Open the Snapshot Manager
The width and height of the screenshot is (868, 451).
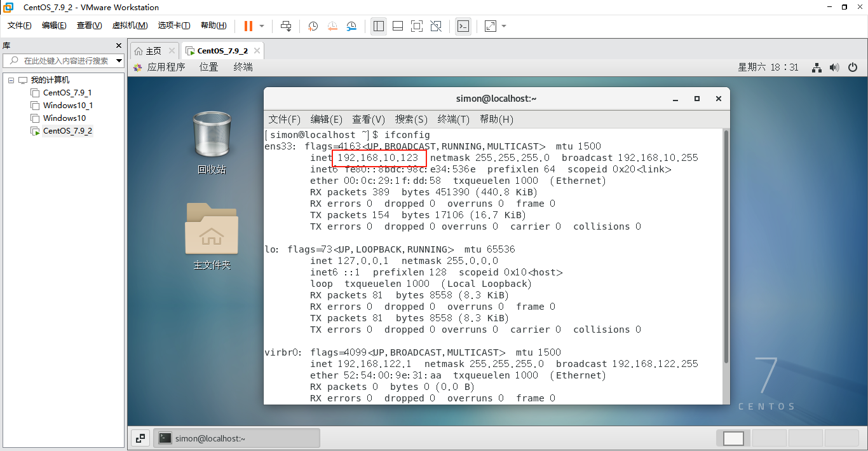coord(351,26)
